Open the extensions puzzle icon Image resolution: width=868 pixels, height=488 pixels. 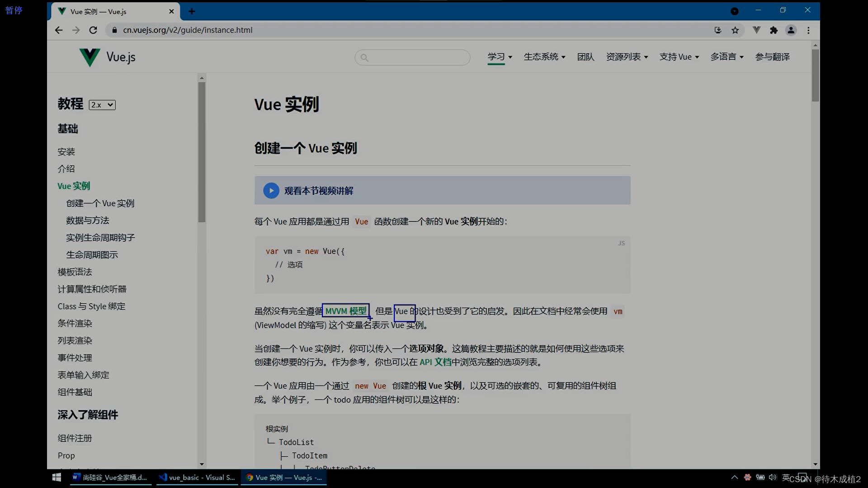[x=774, y=30]
